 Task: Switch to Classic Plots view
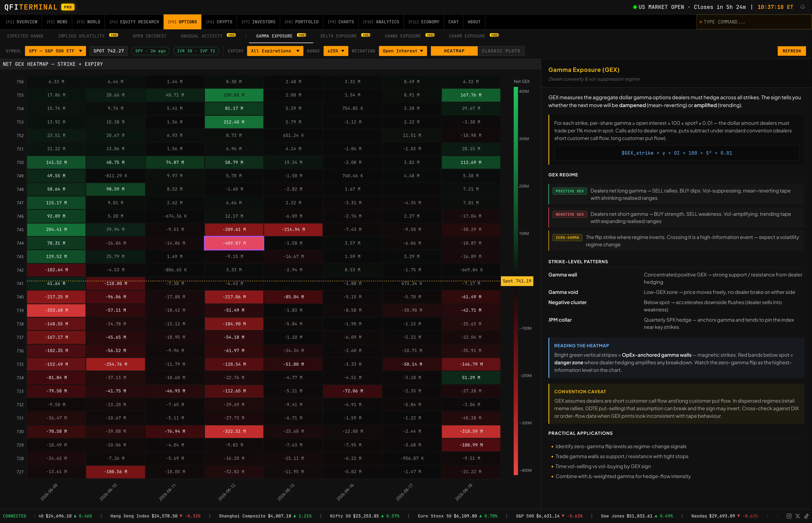[501, 51]
